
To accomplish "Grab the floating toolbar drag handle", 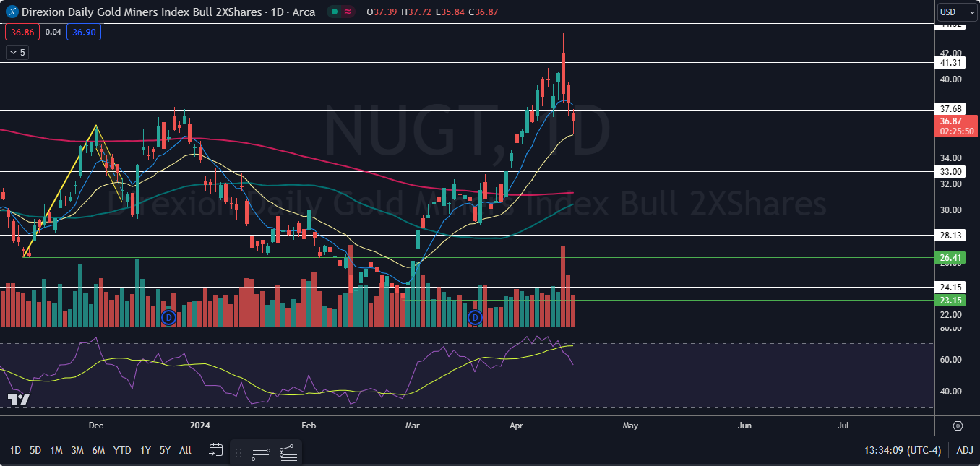I will 239,452.
